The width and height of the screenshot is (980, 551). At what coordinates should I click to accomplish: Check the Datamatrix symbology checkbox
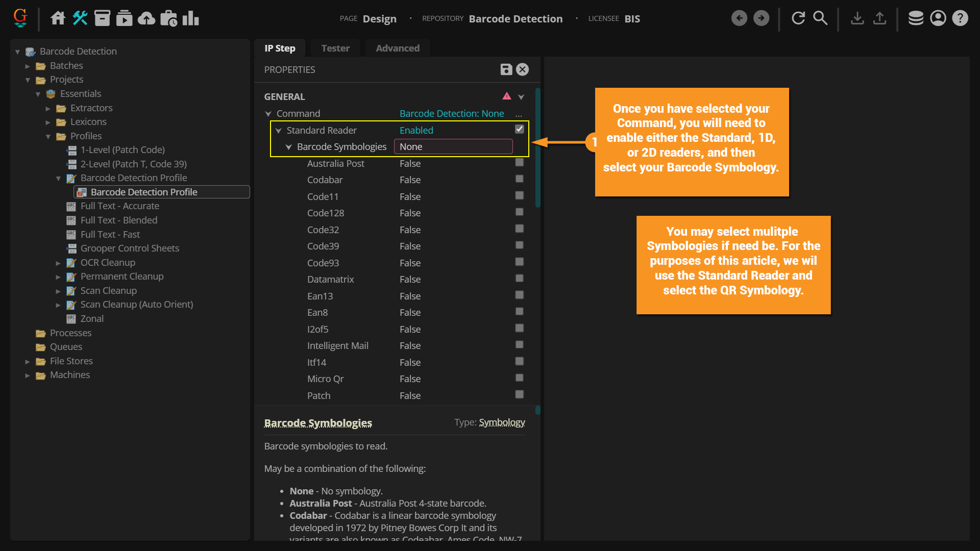pos(519,279)
